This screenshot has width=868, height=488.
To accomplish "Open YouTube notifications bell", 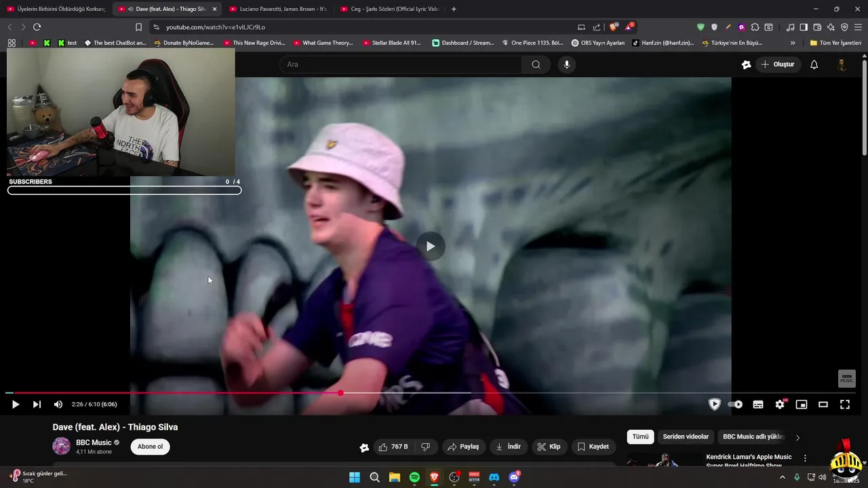I will (x=814, y=64).
